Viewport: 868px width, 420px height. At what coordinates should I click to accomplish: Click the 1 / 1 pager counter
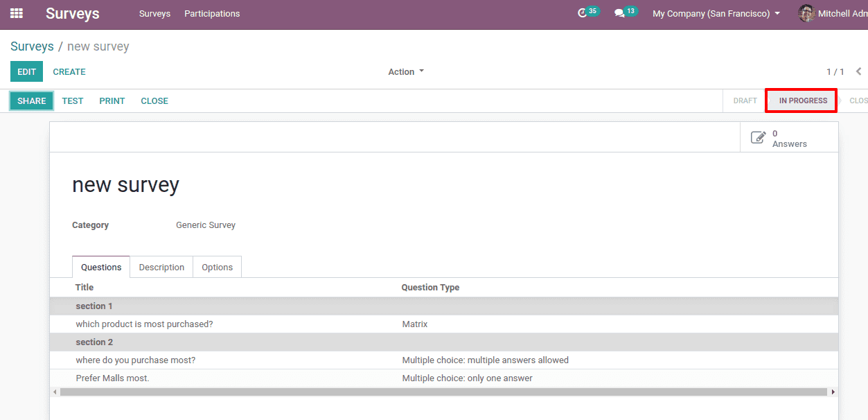835,71
